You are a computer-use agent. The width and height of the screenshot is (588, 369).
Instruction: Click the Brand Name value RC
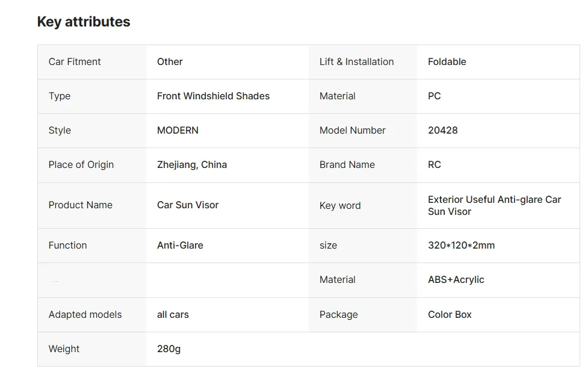(435, 164)
